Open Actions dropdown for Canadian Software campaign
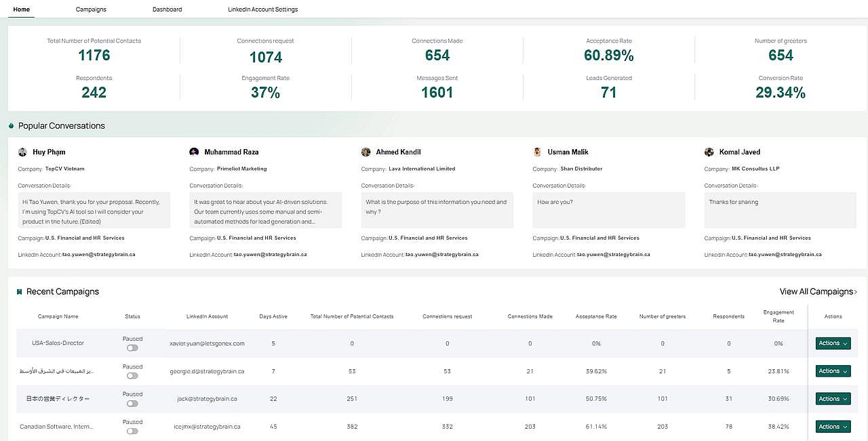The image size is (868, 441). click(832, 427)
